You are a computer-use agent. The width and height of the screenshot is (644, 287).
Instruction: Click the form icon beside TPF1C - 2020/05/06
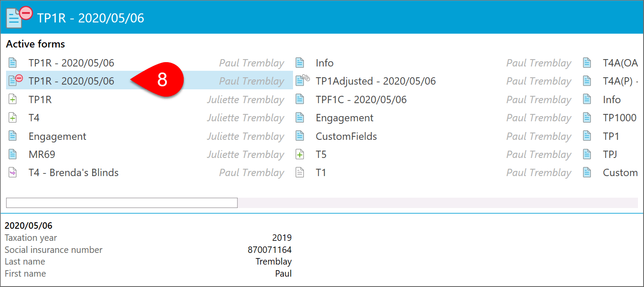coord(300,99)
